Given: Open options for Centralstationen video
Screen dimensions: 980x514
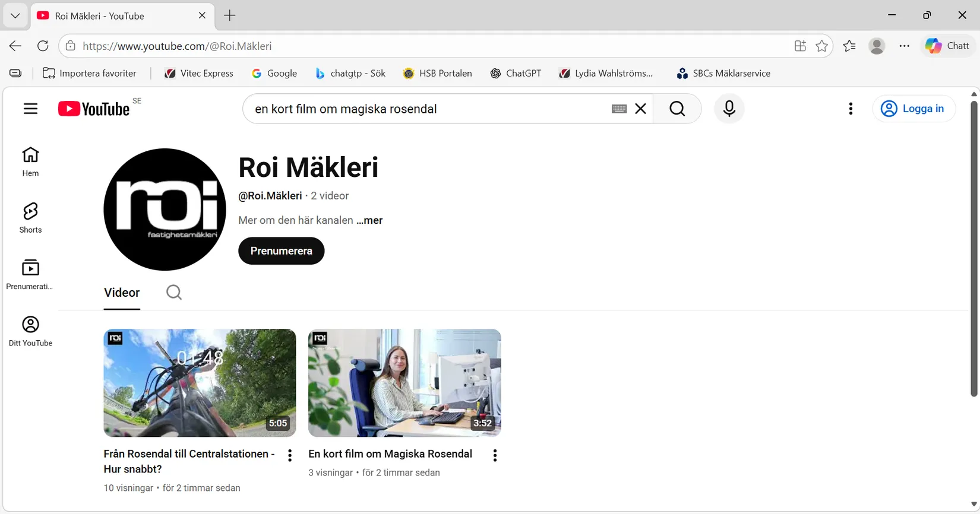Looking at the screenshot, I should pos(290,455).
